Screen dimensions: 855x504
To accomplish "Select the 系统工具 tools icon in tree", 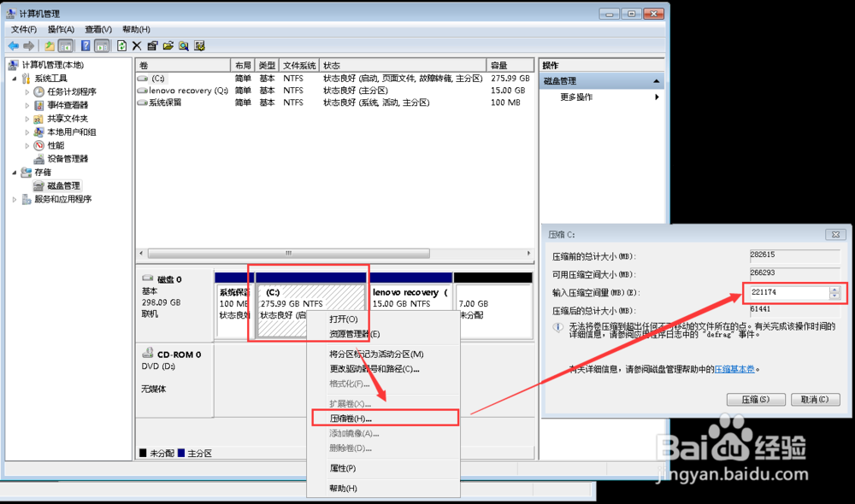I will 27,79.
